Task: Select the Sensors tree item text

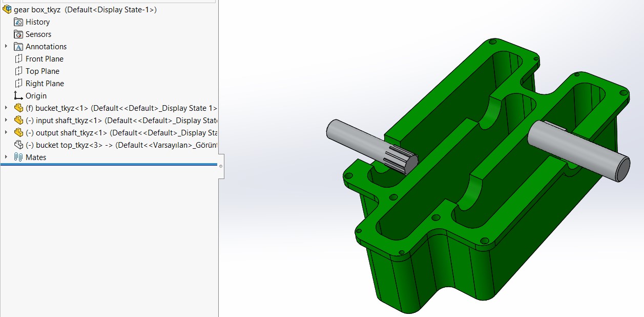Action: pyautogui.click(x=38, y=34)
